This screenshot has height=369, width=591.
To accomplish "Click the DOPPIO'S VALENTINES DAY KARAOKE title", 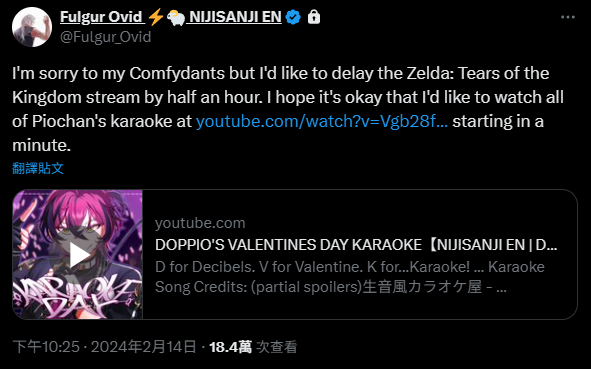I will pos(356,245).
